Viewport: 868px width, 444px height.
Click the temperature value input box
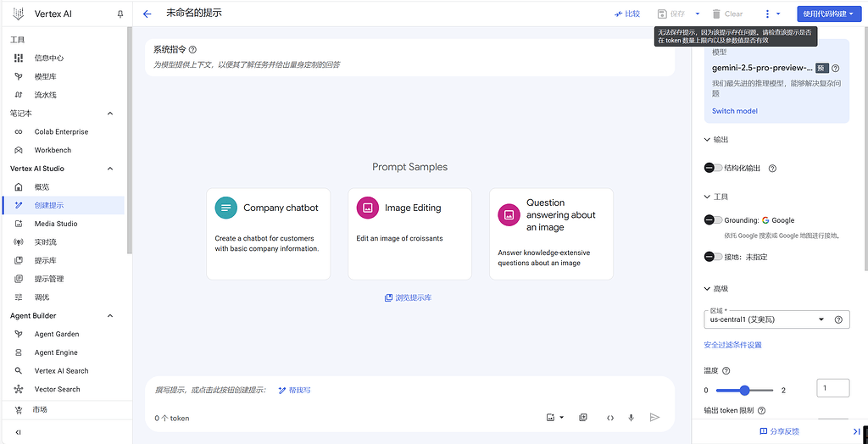833,388
